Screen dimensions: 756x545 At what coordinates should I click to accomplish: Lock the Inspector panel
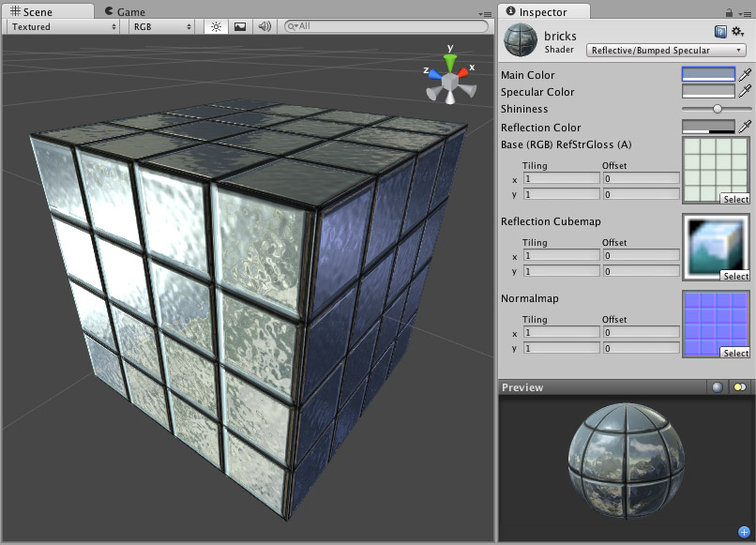(730, 13)
